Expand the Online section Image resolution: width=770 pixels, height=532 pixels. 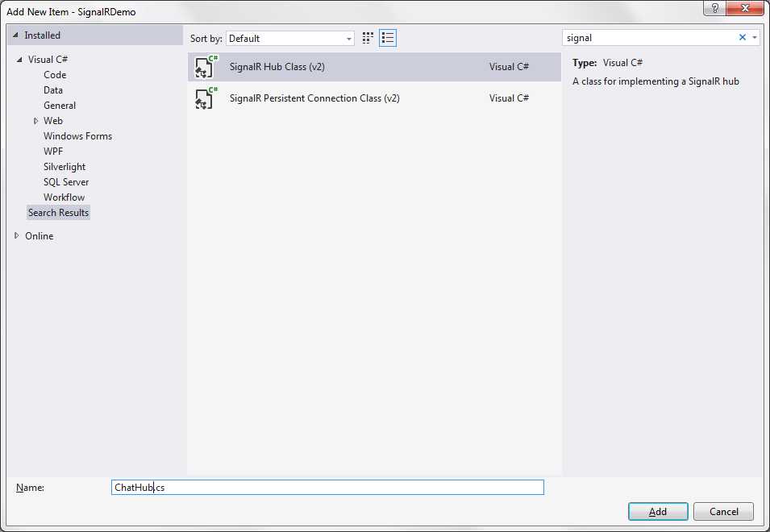(x=17, y=235)
